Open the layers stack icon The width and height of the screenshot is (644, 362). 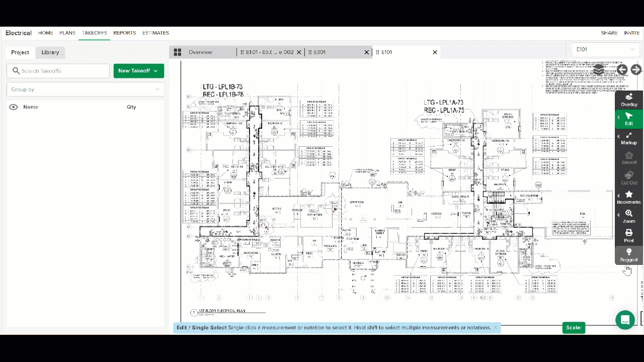599,70
